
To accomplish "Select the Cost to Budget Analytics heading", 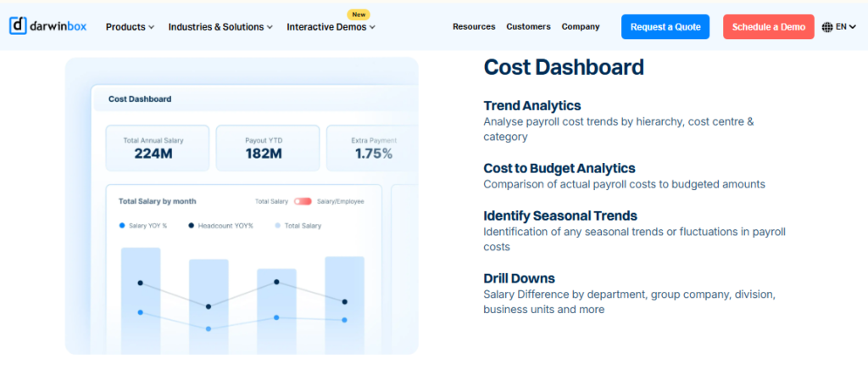I will point(559,168).
